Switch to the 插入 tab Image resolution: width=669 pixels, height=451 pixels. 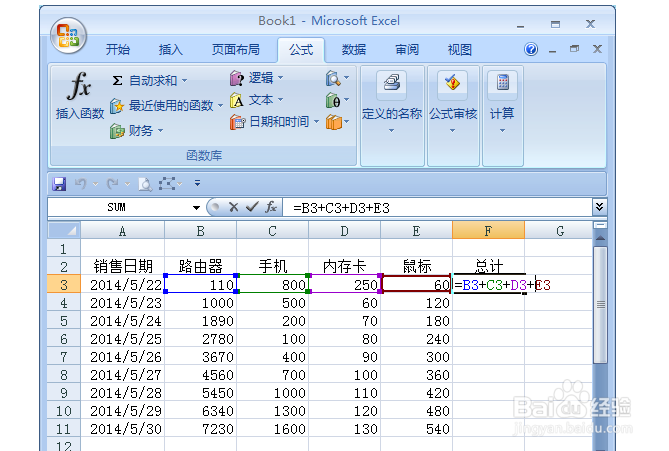pos(171,49)
